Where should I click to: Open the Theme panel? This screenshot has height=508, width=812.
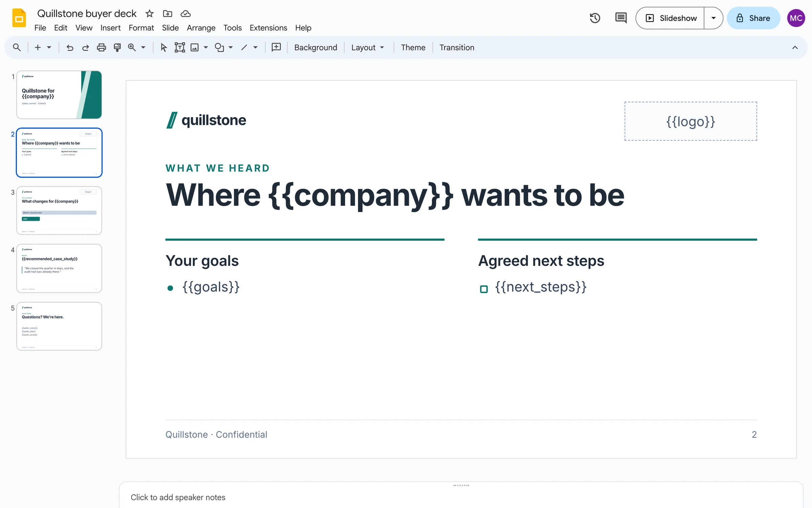click(413, 47)
